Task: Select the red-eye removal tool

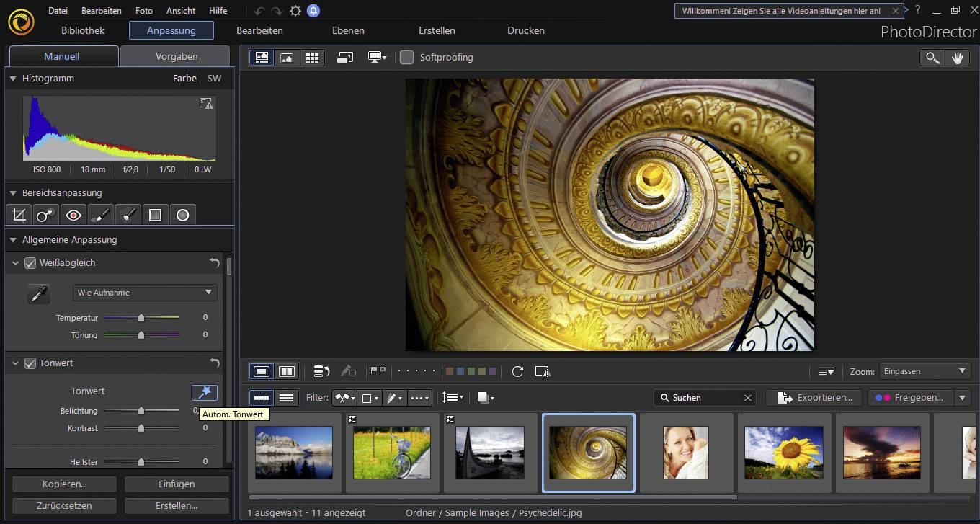Action: click(x=73, y=214)
